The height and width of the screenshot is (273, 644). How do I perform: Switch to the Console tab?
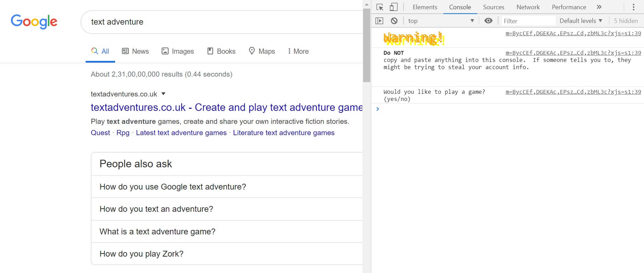pos(460,7)
